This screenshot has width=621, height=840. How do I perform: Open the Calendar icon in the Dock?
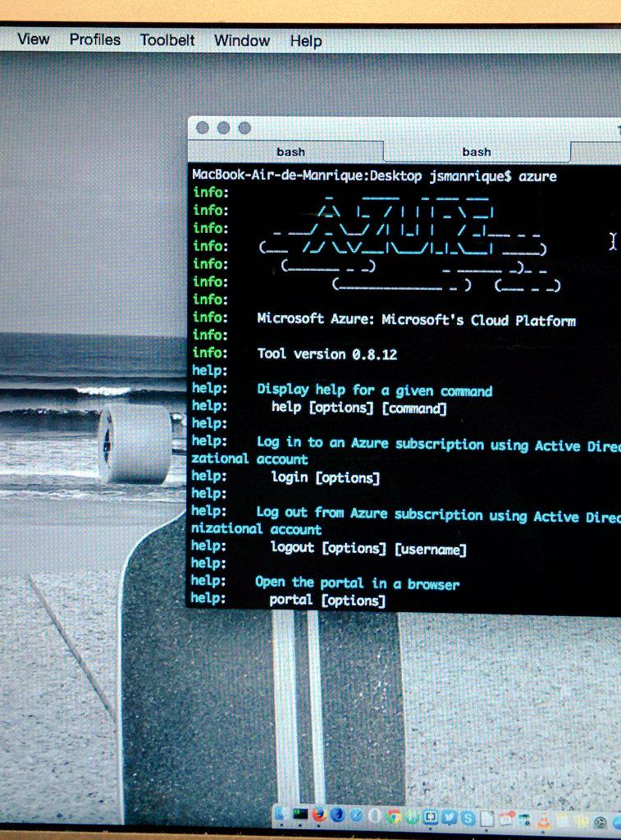(506, 818)
